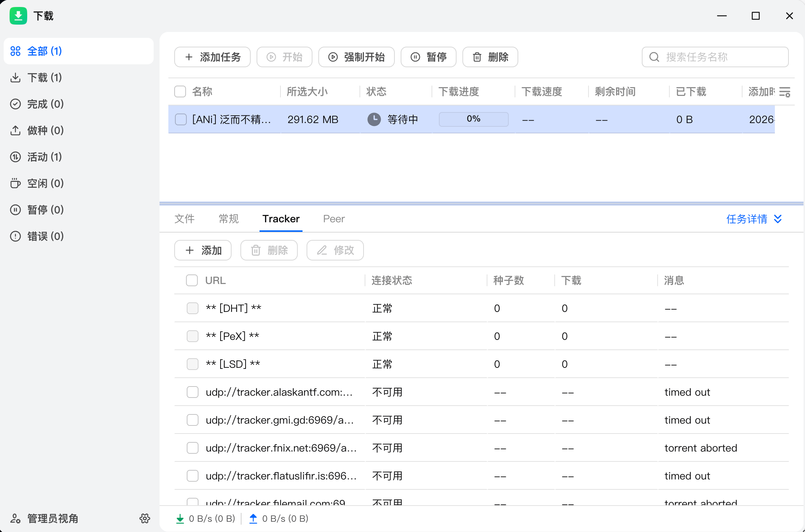Show 错误 error tasks in sidebar
Screen dimensions: 805x532
pyautogui.click(x=45, y=236)
